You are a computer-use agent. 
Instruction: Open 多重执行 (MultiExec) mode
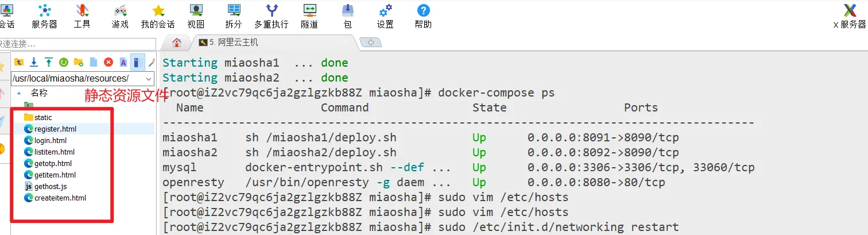click(x=271, y=16)
